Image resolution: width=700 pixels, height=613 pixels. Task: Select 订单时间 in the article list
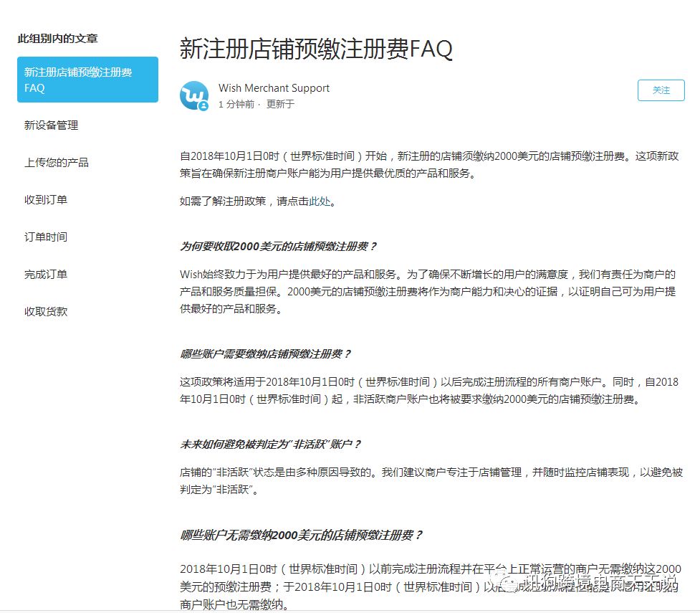[46, 237]
